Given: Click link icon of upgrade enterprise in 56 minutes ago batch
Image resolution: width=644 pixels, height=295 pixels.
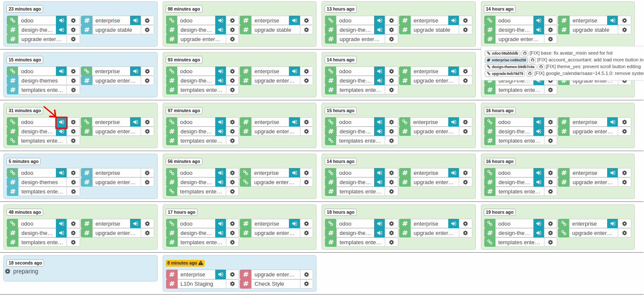Looking at the screenshot, I should tap(245, 182).
